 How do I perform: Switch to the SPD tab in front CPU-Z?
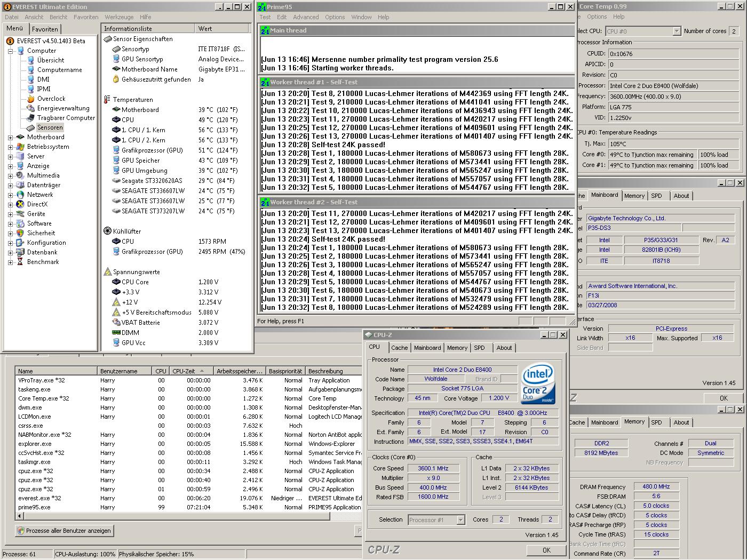pos(479,348)
